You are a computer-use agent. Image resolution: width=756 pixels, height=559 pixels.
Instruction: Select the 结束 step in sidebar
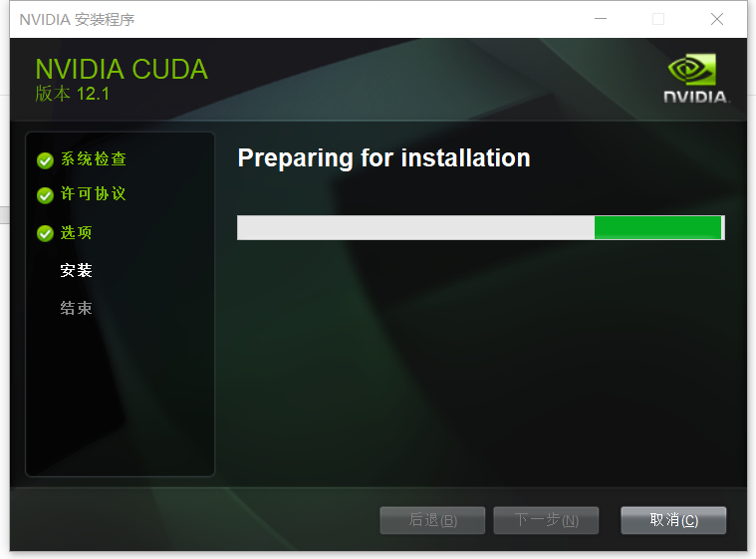point(76,308)
